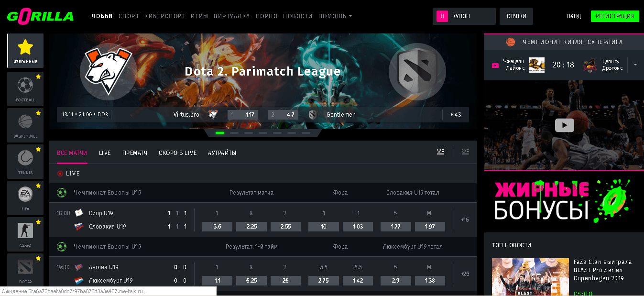Screen dimensions: 644x296
Task: Click the Gentlemen Dota shield logo in banner
Action: [417, 72]
